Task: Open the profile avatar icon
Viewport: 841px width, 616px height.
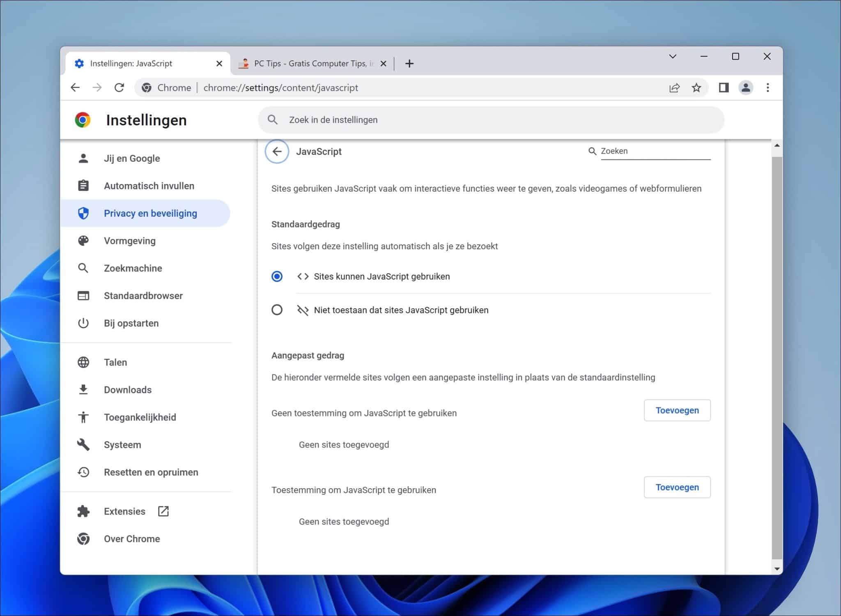Action: 746,87
